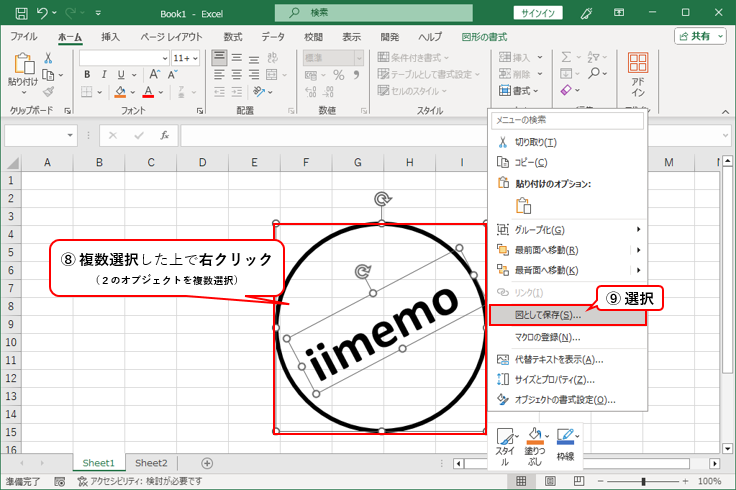Screen dimensions: 736x490
Task: Open the font size dropdown
Action: click(x=195, y=59)
